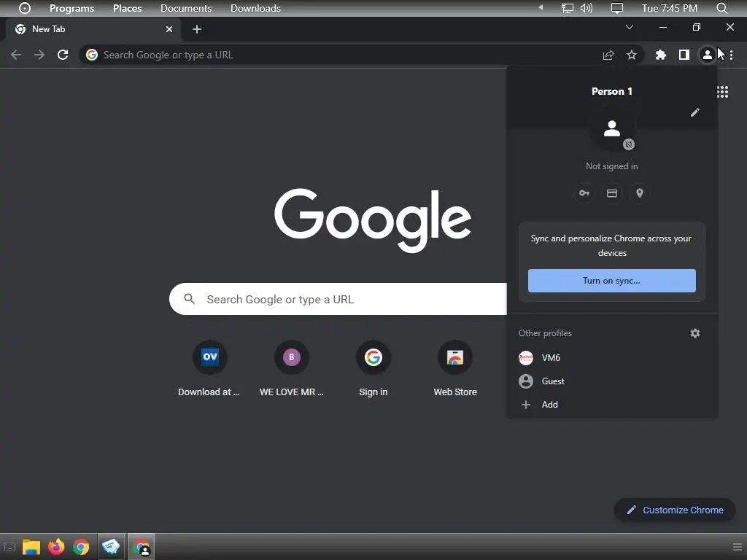Toggle the side panel icon
The image size is (747, 560).
(684, 55)
